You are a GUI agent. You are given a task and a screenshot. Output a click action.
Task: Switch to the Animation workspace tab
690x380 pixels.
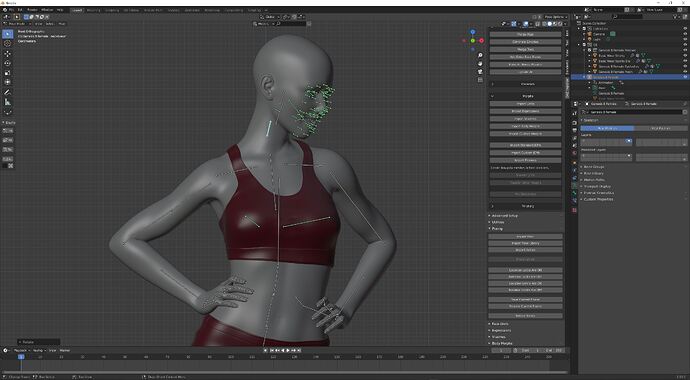tap(192, 10)
